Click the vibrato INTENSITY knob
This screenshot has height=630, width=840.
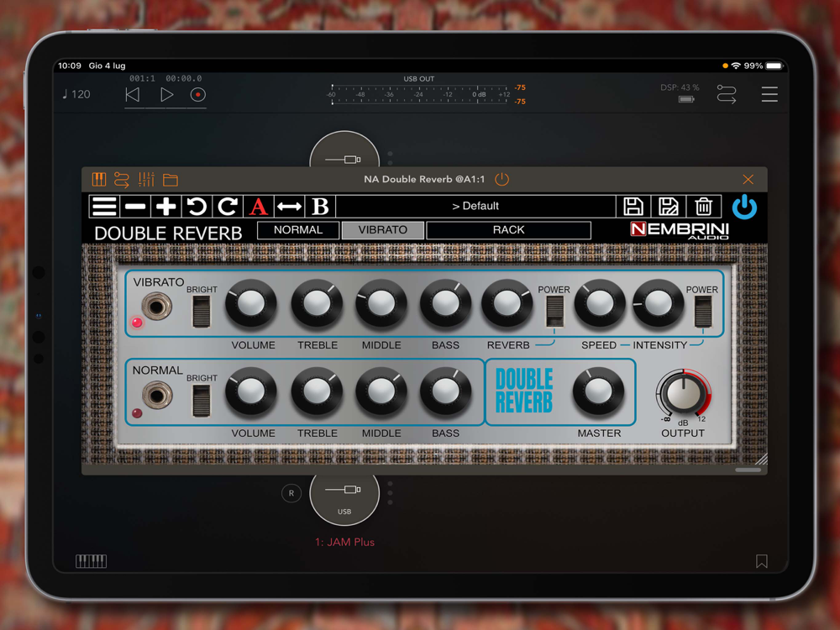[x=659, y=304]
